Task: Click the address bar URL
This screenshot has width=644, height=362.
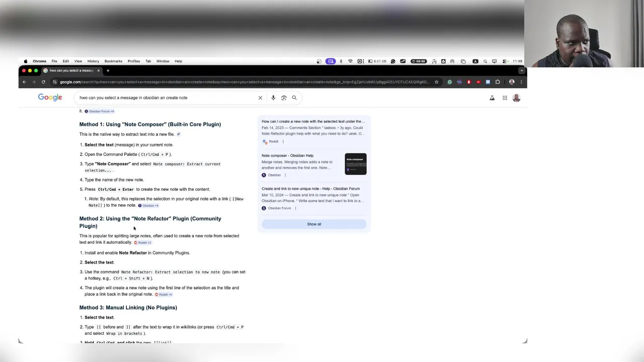Action: tap(245, 82)
